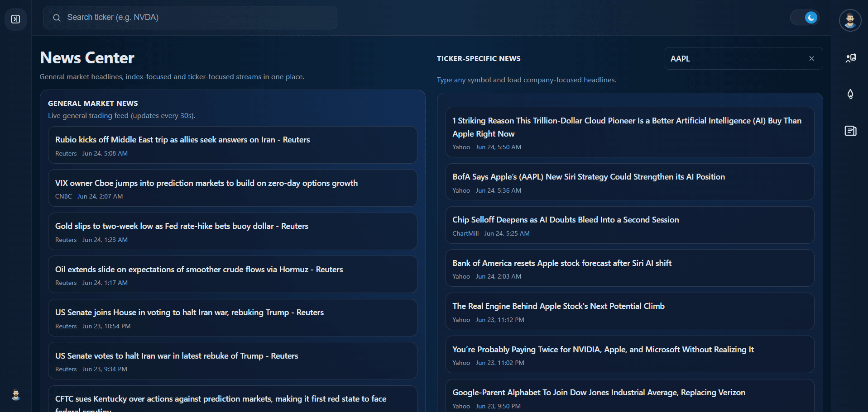Click 'Jun 23, 11:12 PM' timestamp
868x412 pixels.
coord(500,320)
